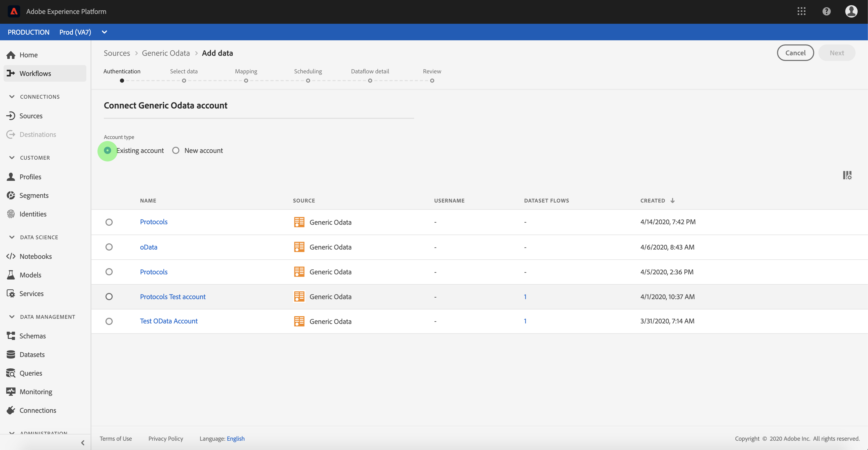
Task: Click the Segments sidebar icon
Action: (11, 195)
